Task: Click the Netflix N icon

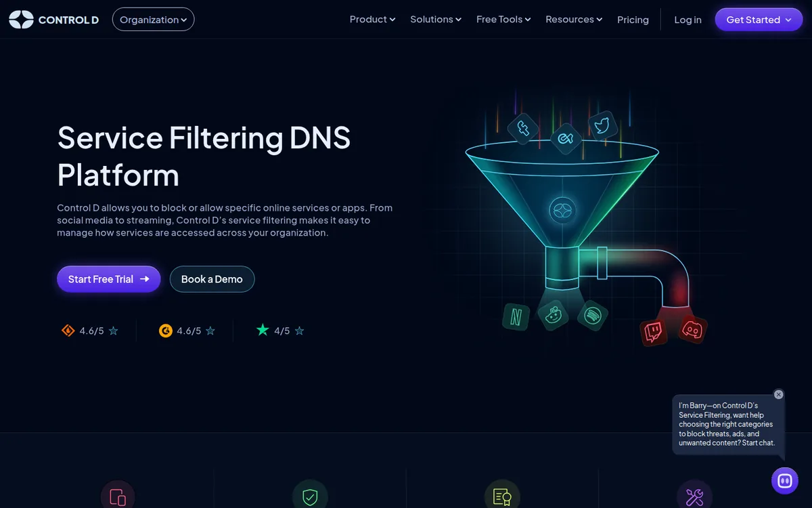Action: pyautogui.click(x=516, y=316)
